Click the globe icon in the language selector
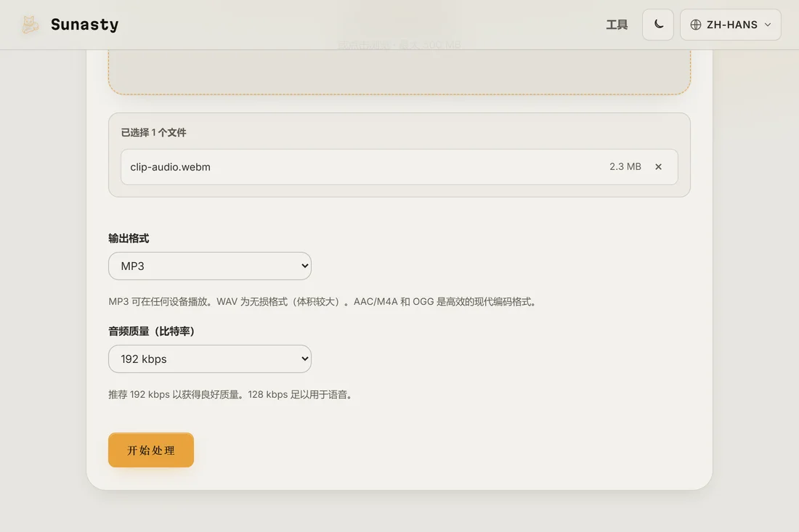The width and height of the screenshot is (799, 532). (696, 25)
